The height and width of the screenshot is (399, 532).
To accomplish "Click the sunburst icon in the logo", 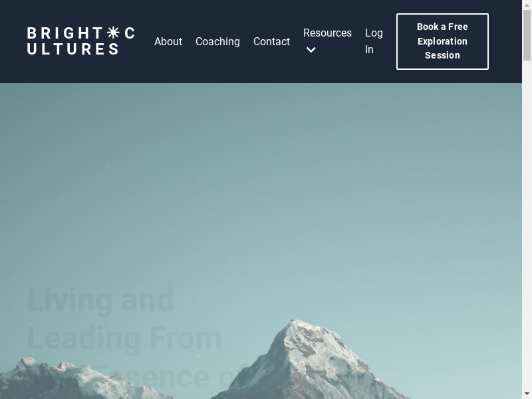I will coord(113,33).
